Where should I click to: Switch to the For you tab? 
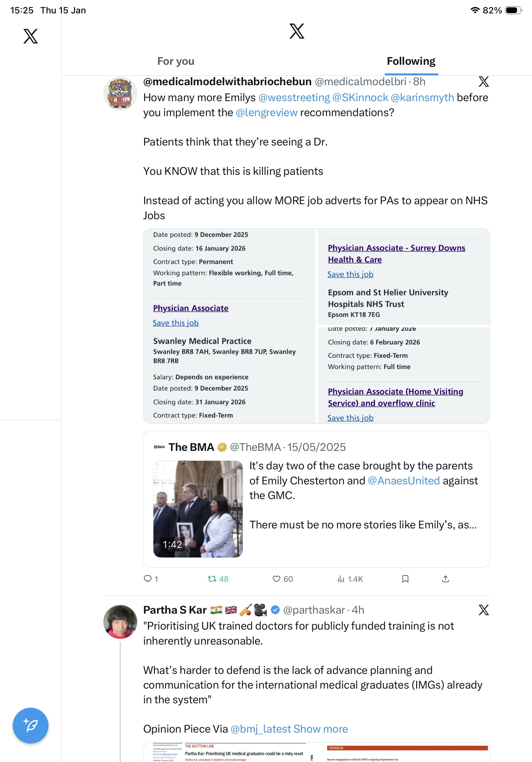(175, 61)
